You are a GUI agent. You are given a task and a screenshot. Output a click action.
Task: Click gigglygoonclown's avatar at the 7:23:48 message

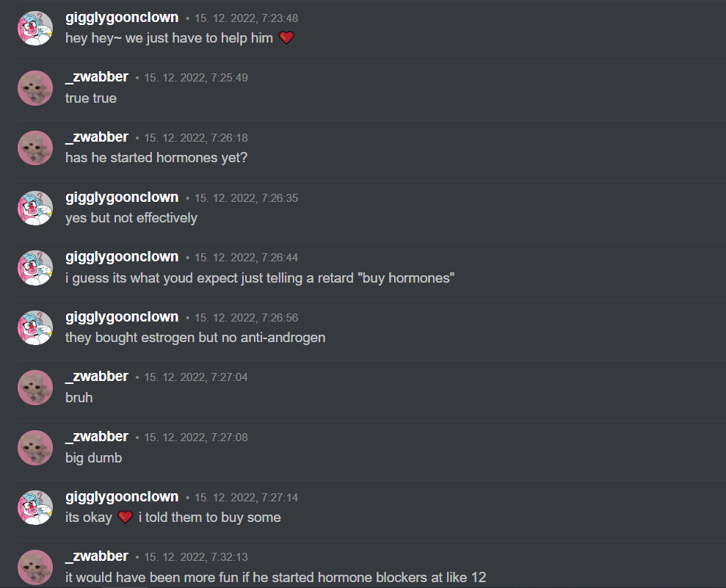pos(35,28)
